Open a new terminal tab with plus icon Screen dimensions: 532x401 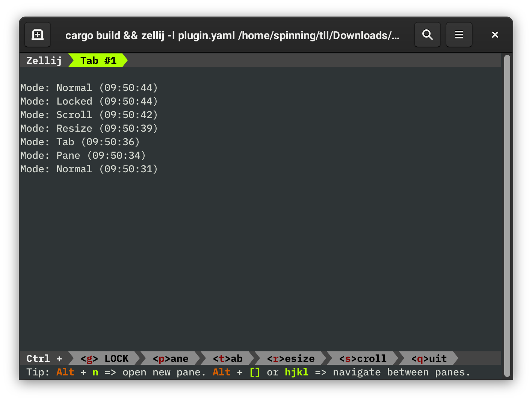click(x=38, y=35)
